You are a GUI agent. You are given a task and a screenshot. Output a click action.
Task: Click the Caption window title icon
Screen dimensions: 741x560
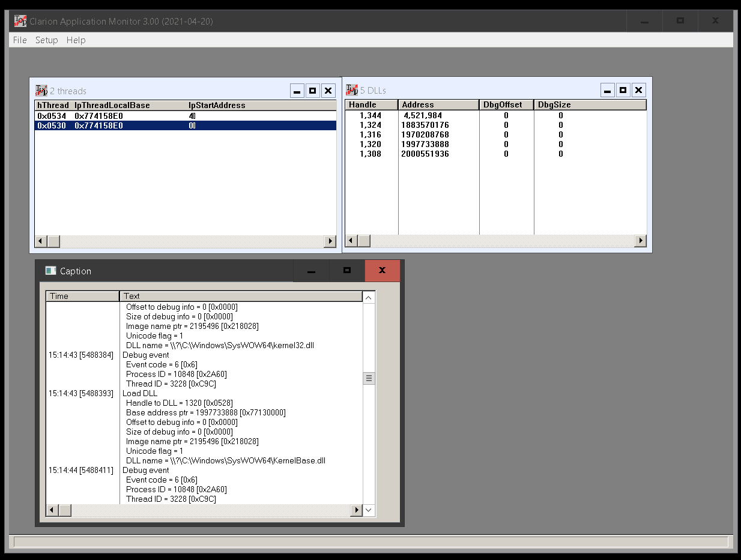click(50, 271)
